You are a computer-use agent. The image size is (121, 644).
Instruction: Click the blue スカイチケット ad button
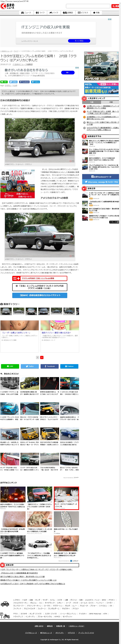coord(40,295)
